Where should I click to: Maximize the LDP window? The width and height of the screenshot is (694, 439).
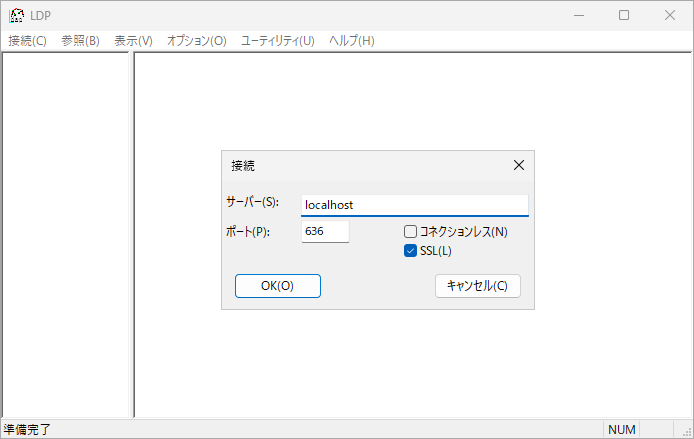pyautogui.click(x=624, y=15)
